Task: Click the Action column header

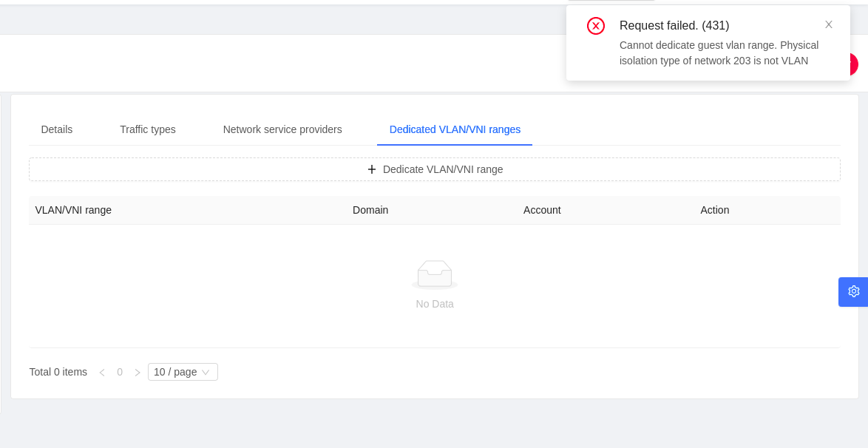Action: 715,210
